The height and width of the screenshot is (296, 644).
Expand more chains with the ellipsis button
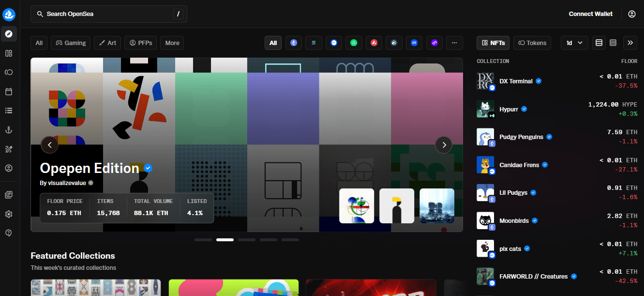coord(454,43)
